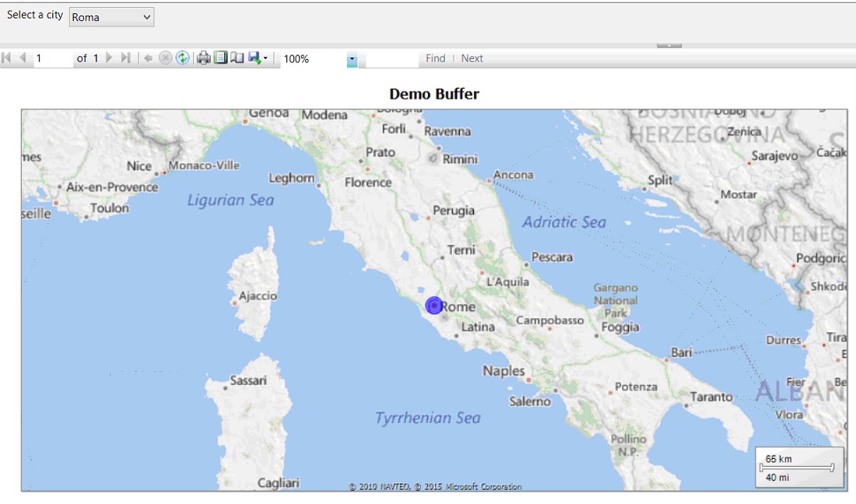Click the current page number field
This screenshot has width=856, height=504.
(53, 58)
